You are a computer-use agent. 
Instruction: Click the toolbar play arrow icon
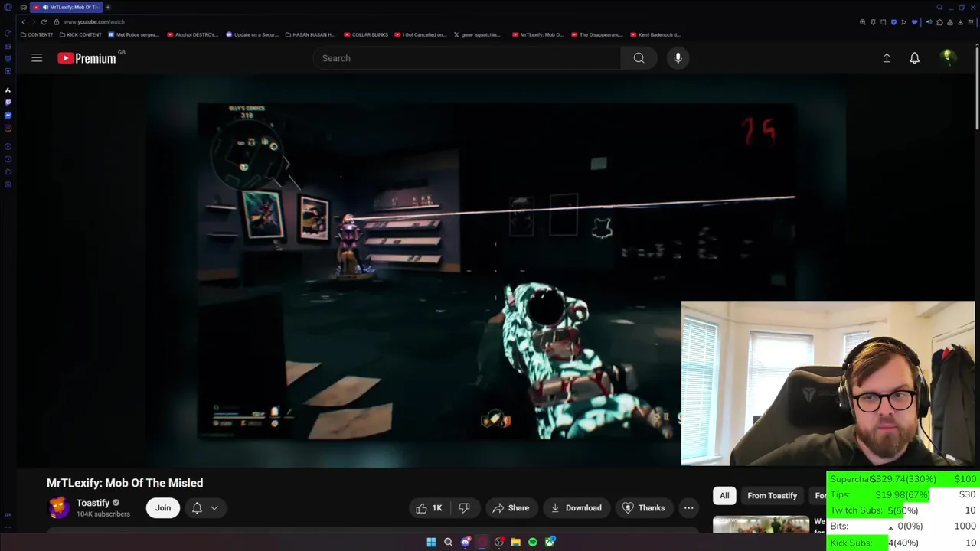tap(903, 22)
